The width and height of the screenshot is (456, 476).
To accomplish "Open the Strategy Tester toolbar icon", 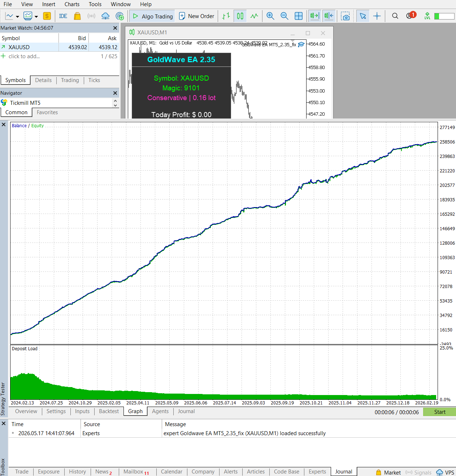I will pyautogui.click(x=120, y=16).
